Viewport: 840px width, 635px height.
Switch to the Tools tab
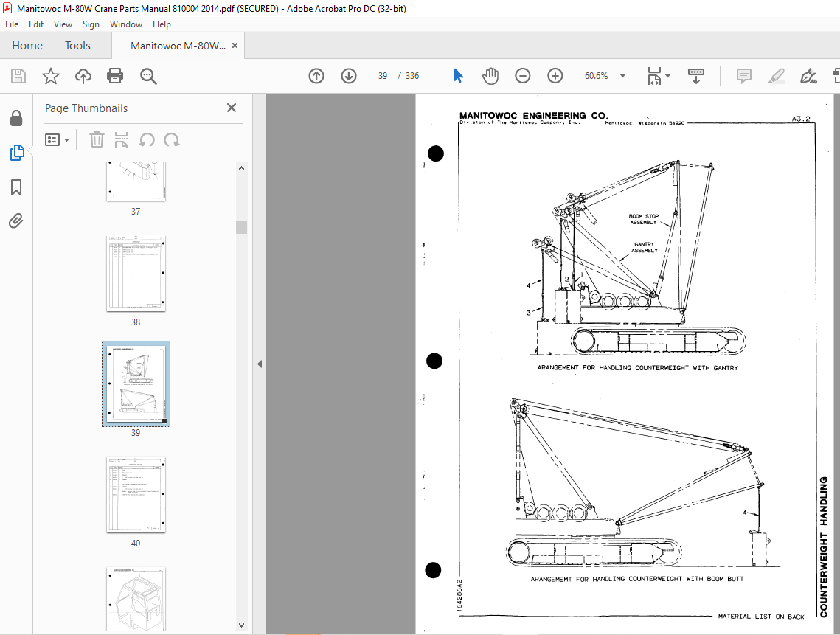click(77, 46)
